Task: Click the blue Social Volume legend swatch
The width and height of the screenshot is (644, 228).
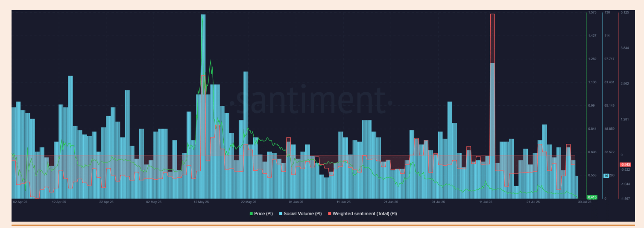Action: [x=281, y=213]
